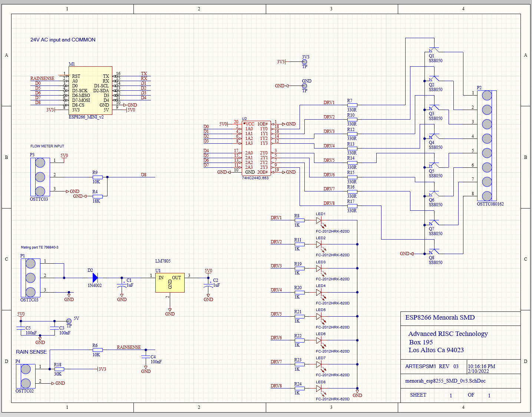Select the 3V3 test point circle
532x417 pixels.
[304, 62]
